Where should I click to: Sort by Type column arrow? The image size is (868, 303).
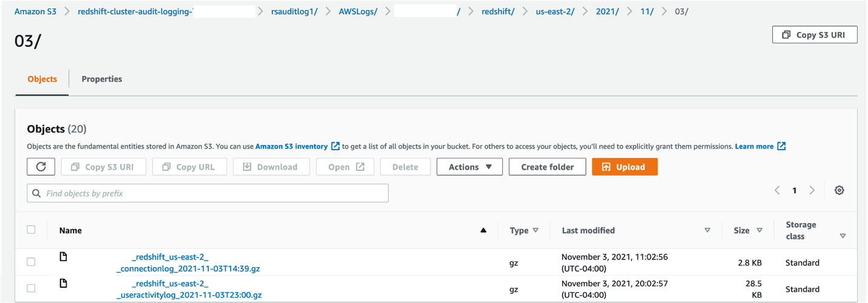click(535, 230)
